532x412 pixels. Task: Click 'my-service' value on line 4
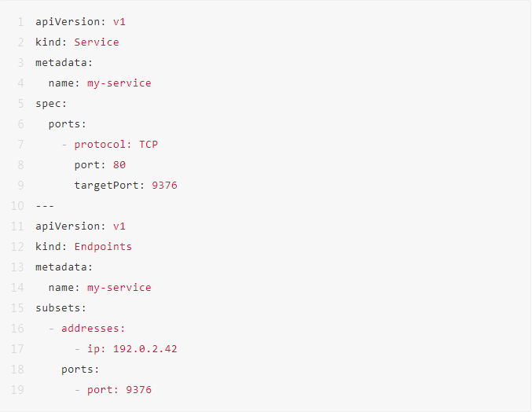[x=119, y=83]
